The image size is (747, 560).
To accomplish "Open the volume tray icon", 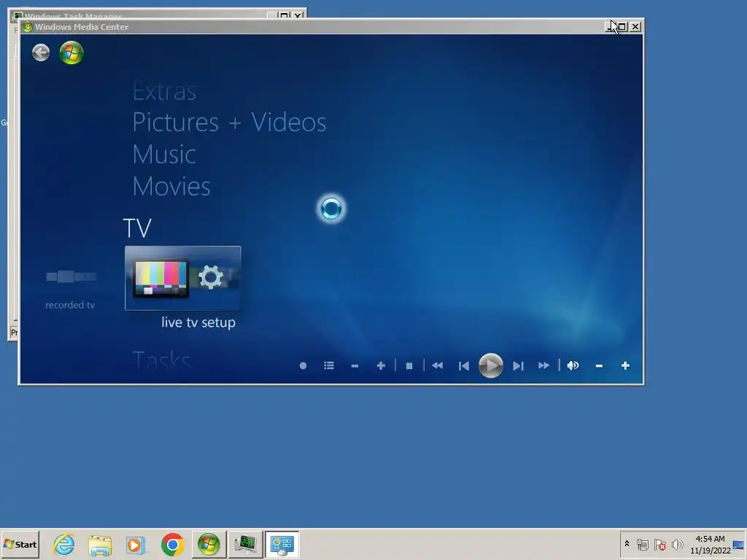I will tap(677, 544).
